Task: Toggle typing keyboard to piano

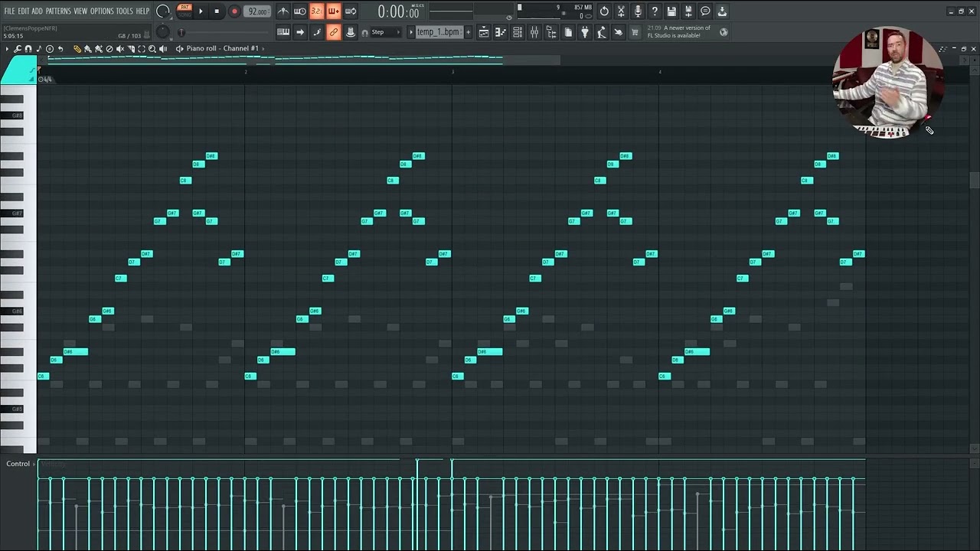Action: click(283, 32)
